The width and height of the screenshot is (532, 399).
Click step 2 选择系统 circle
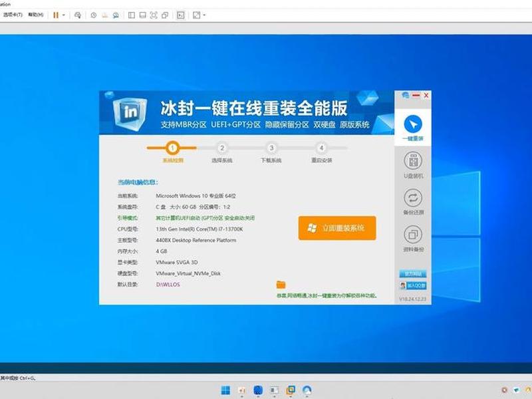tap(222, 148)
